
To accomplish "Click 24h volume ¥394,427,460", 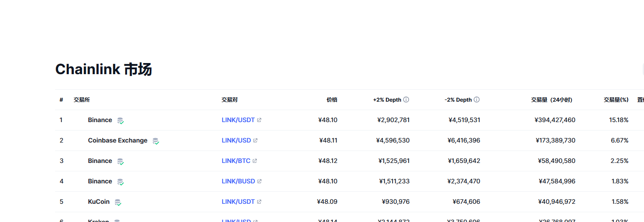I will pos(555,120).
